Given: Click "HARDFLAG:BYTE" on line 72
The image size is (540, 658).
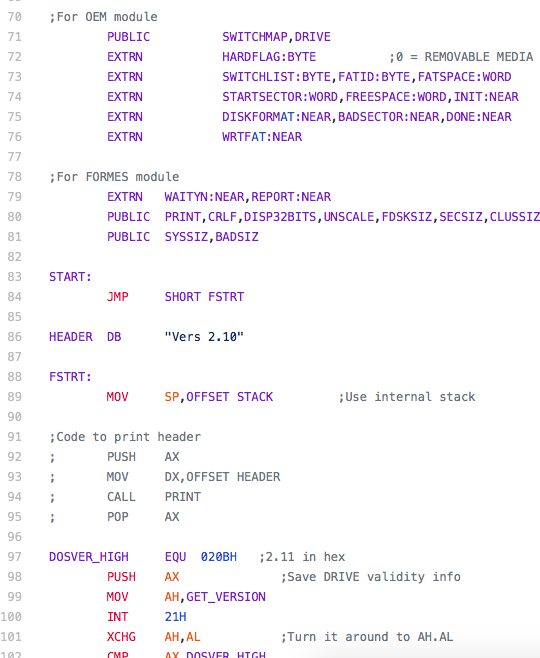Looking at the screenshot, I should pyautogui.click(x=269, y=57).
